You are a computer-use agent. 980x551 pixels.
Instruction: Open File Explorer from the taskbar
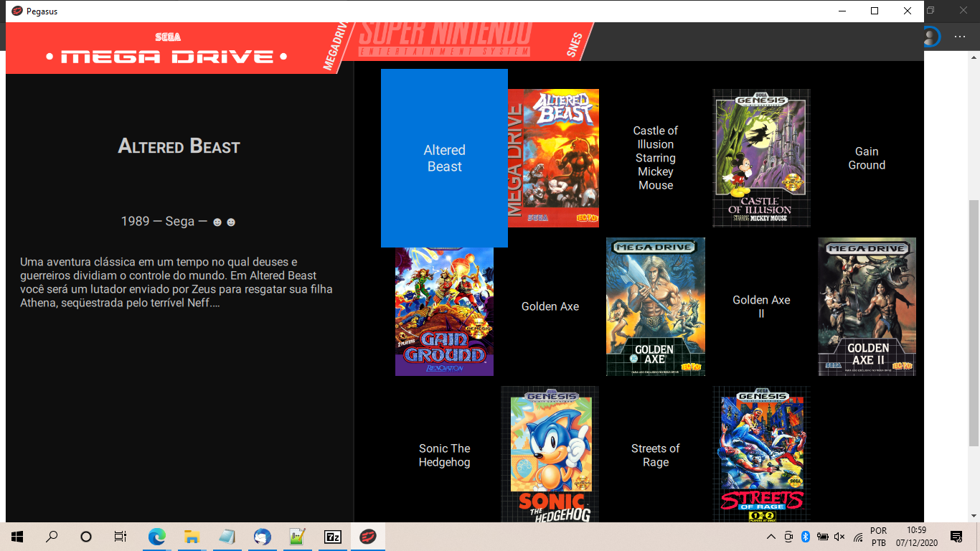click(191, 536)
